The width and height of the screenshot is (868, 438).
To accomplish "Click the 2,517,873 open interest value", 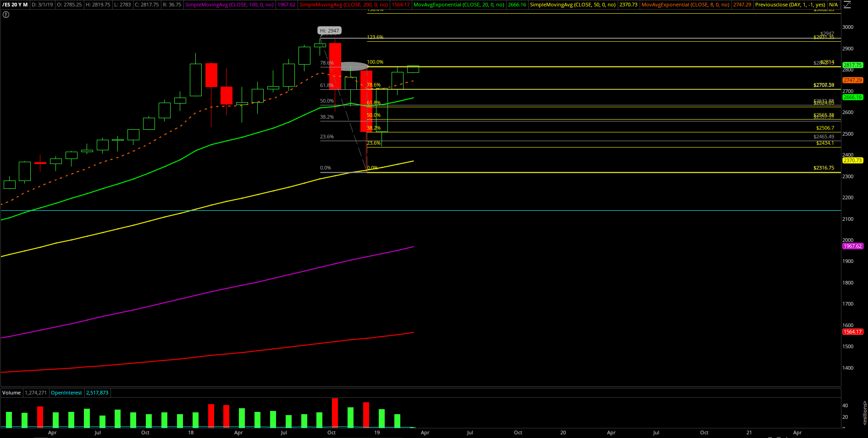I will click(97, 393).
